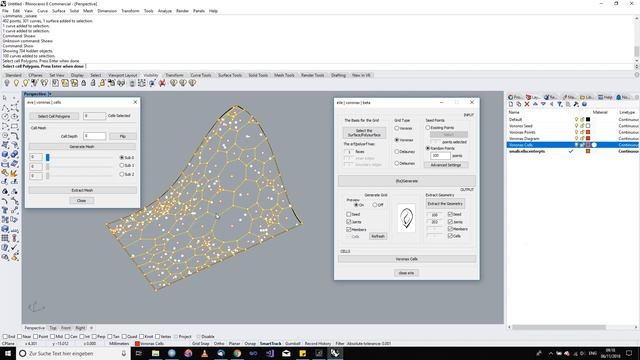Toggle visibility bulb of Voronoi Seed layer

[x=576, y=126]
